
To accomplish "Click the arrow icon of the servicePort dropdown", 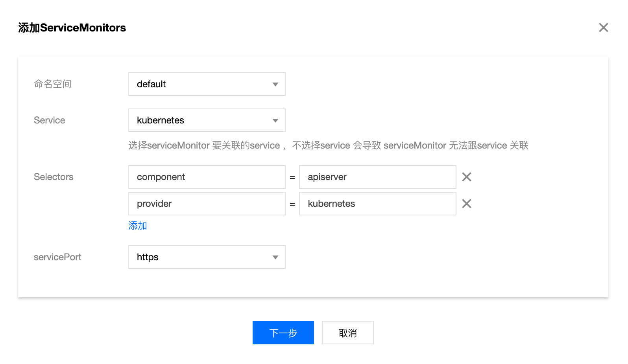I will click(x=275, y=257).
